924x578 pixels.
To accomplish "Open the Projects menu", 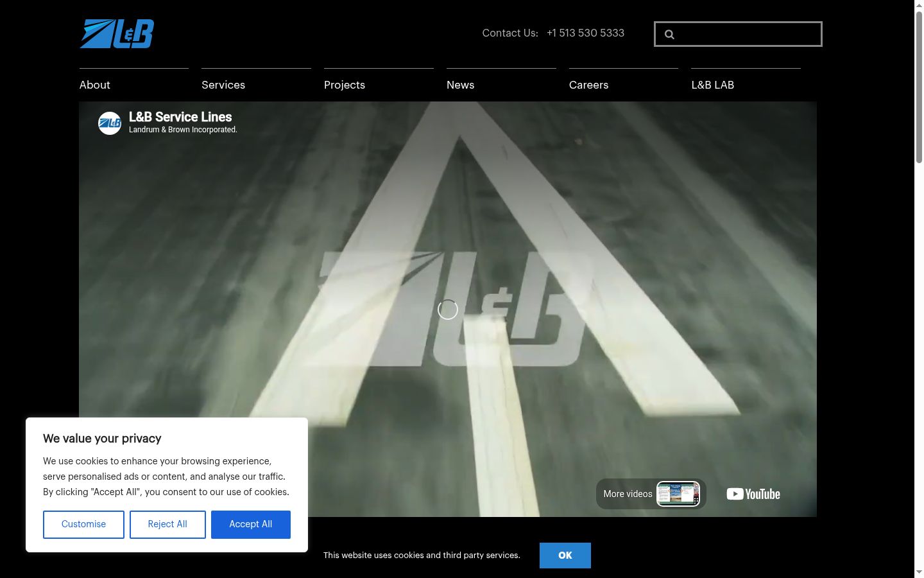I will 345,85.
